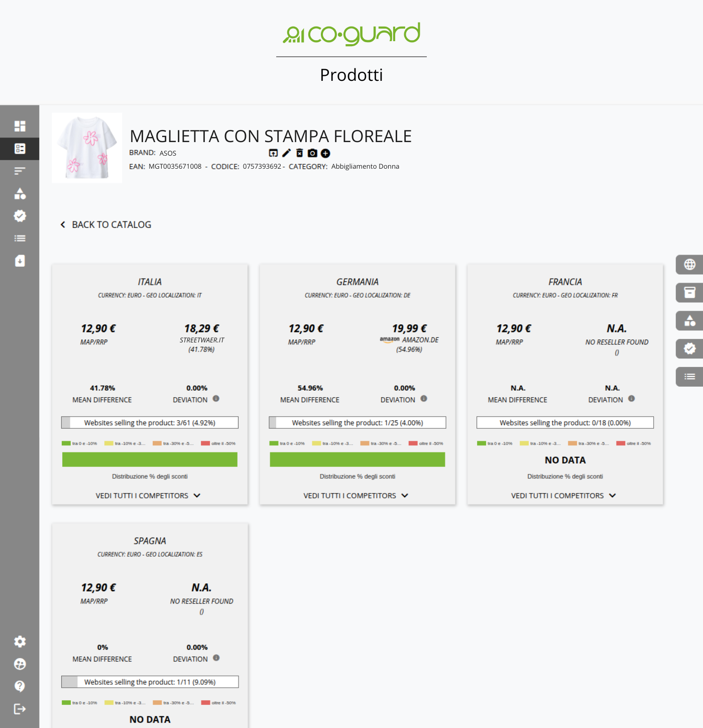
Task: Click the floral T-shirt product thumbnail
Action: (87, 148)
